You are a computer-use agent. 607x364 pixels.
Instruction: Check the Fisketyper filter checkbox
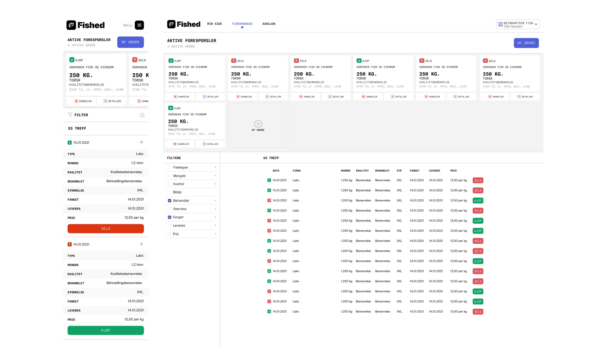[x=169, y=167]
